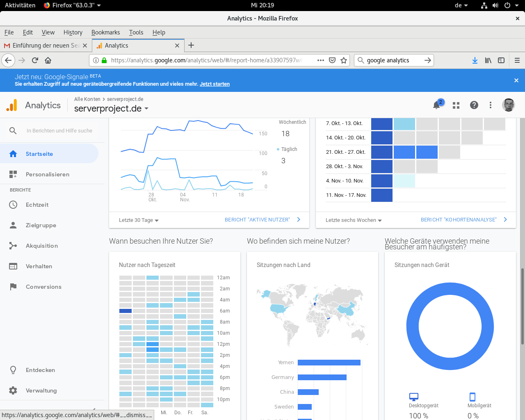Open Verwaltung admin settings

41,390
